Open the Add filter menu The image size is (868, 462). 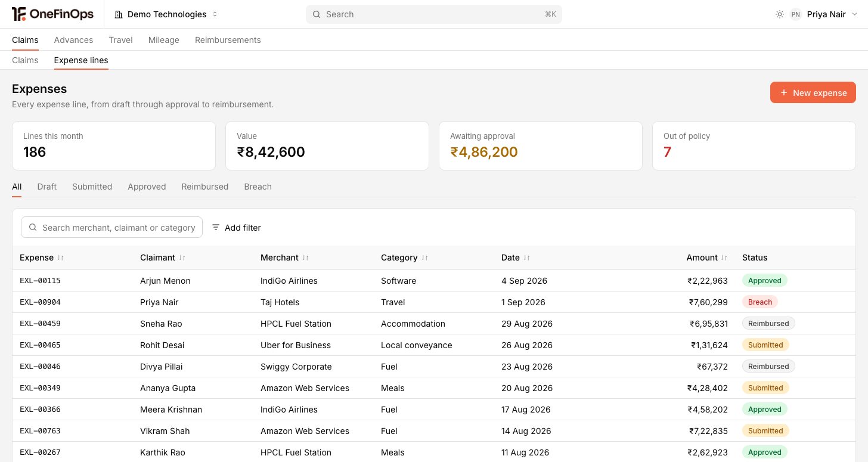tap(237, 227)
